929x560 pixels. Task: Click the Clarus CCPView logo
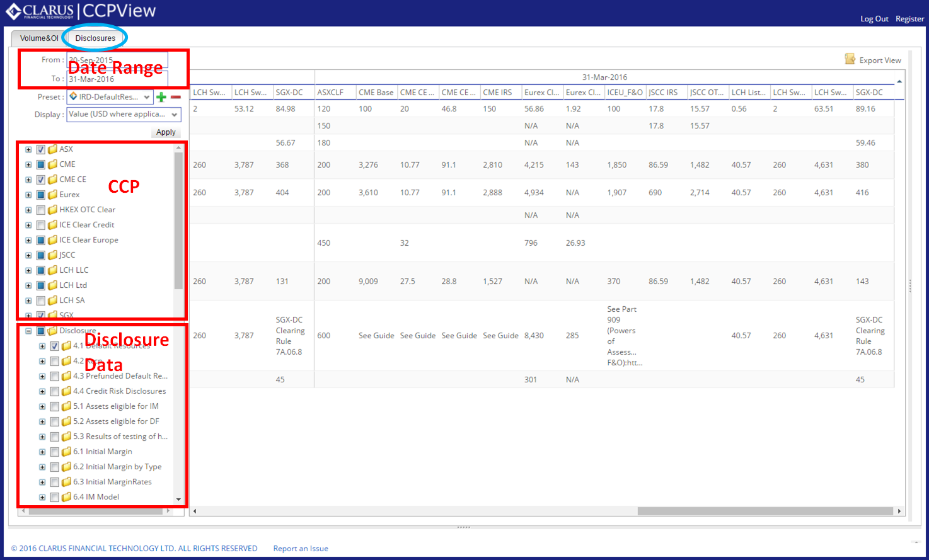point(81,11)
